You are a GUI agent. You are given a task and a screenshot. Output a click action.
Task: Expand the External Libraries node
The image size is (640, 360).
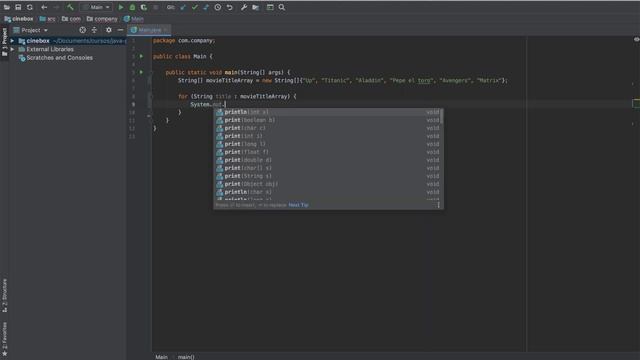pos(12,49)
